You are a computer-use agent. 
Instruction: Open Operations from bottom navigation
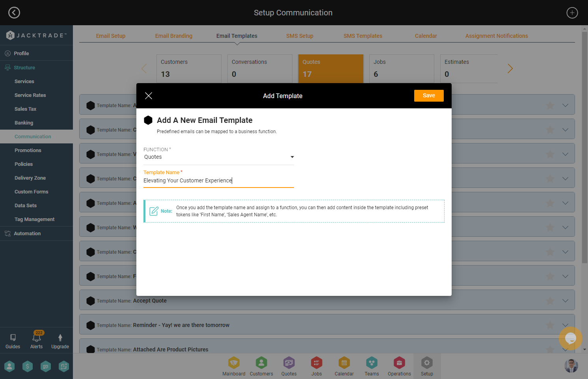point(399,366)
